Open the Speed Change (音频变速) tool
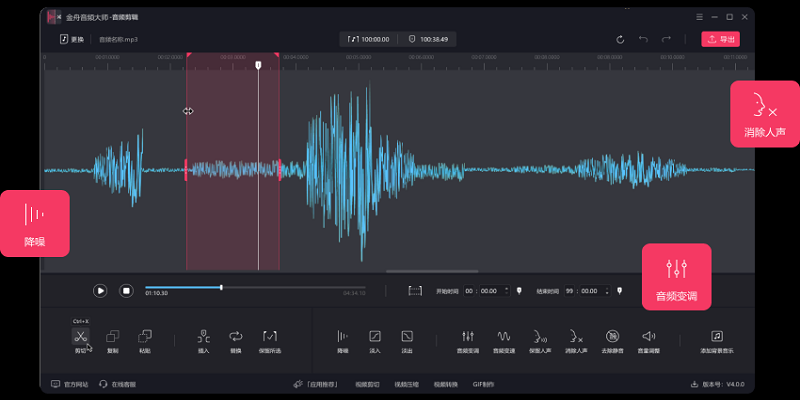The height and width of the screenshot is (400, 800). (505, 337)
